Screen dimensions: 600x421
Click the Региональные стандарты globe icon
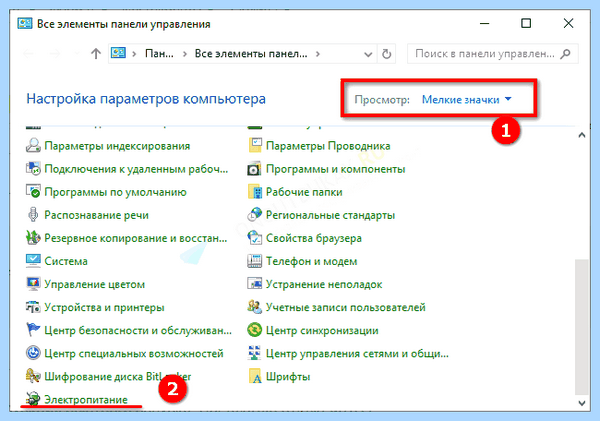coord(255,215)
